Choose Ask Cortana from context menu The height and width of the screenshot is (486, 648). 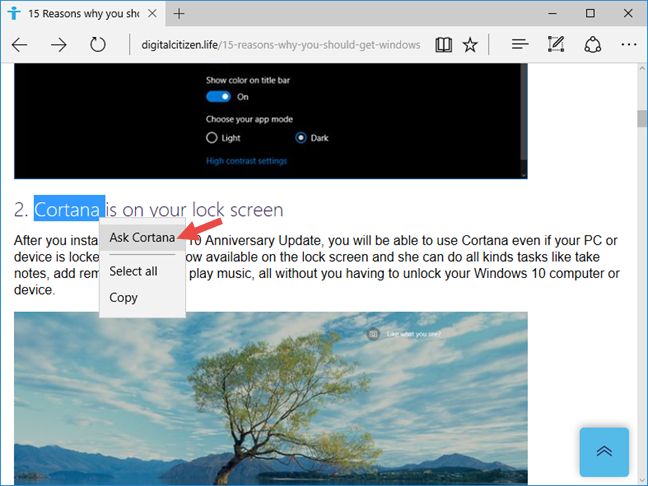[x=142, y=238]
